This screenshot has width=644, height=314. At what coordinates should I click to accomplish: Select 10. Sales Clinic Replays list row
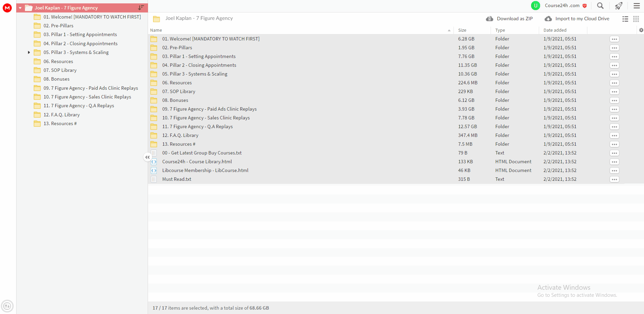tap(396, 118)
